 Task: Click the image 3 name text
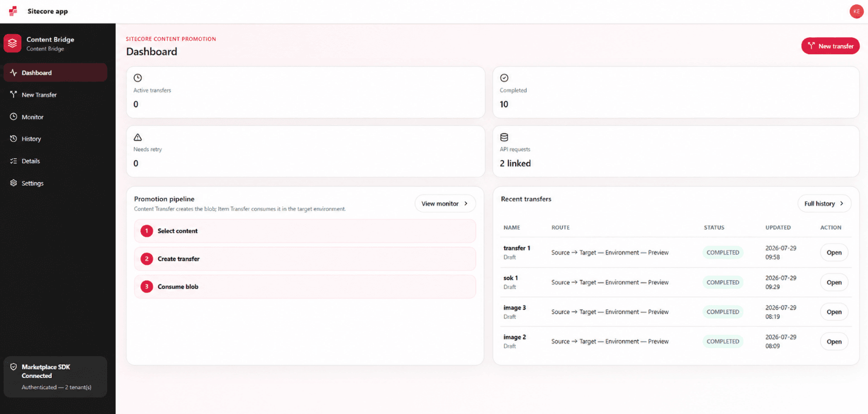tap(515, 307)
